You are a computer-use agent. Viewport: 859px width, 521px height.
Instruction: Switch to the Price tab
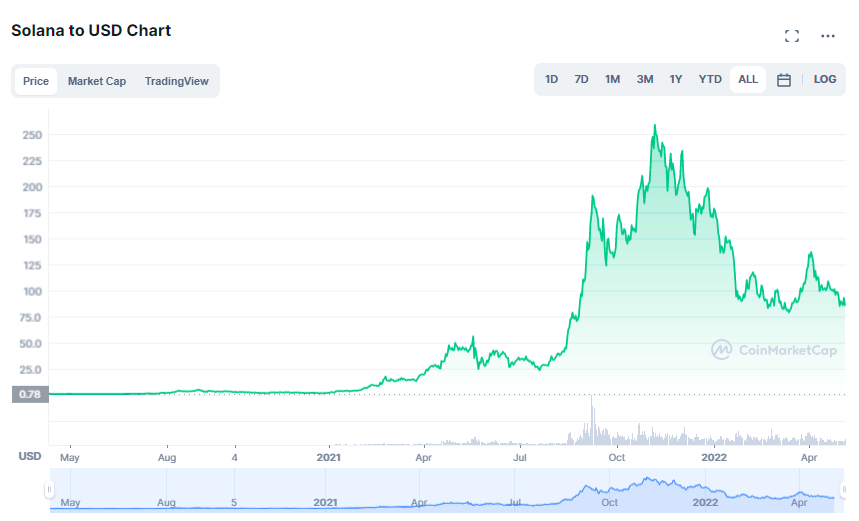point(36,81)
